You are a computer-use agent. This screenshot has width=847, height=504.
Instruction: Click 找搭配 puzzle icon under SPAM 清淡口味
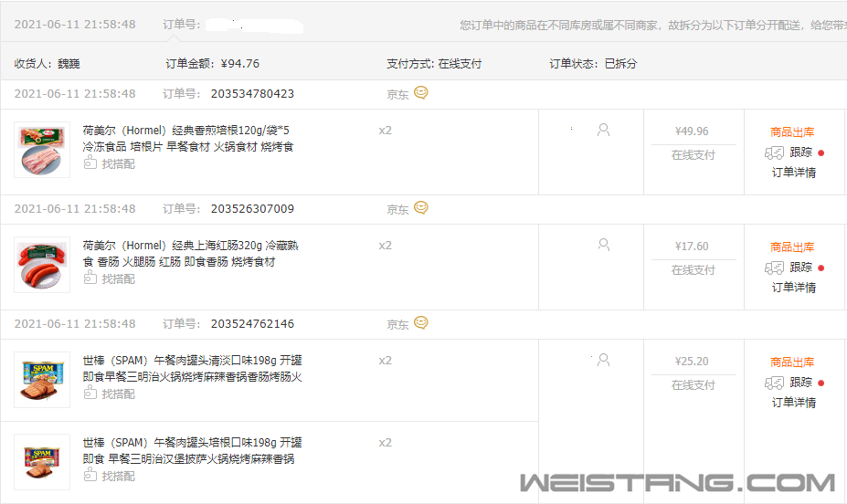click(90, 393)
